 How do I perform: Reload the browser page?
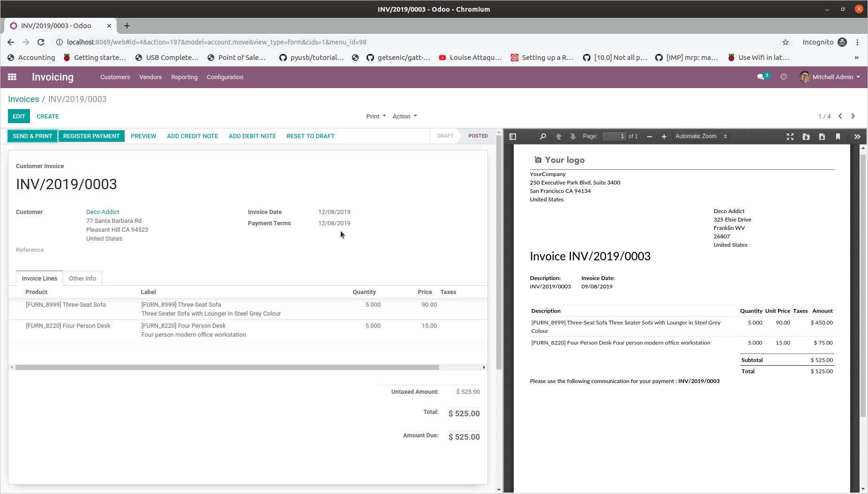click(41, 42)
